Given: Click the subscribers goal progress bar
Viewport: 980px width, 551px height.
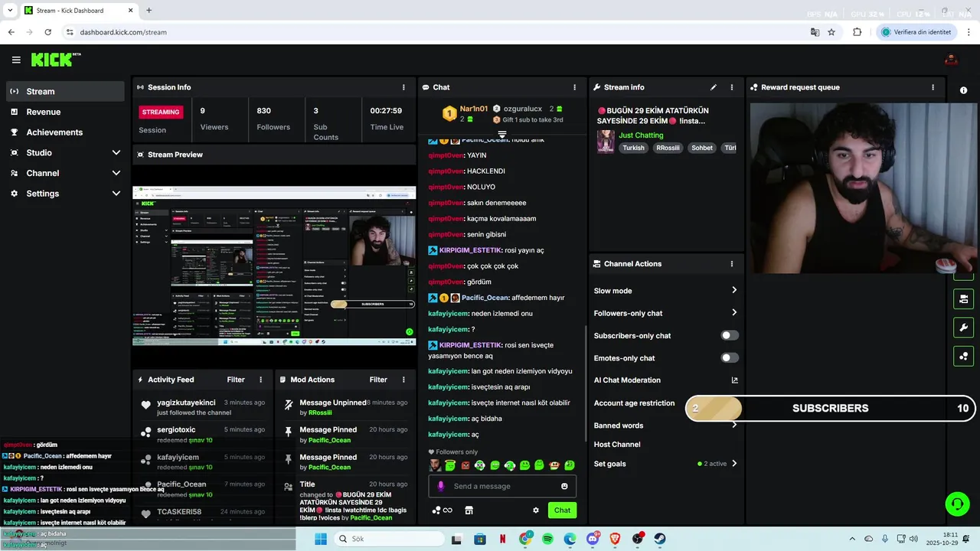Looking at the screenshot, I should (x=830, y=408).
